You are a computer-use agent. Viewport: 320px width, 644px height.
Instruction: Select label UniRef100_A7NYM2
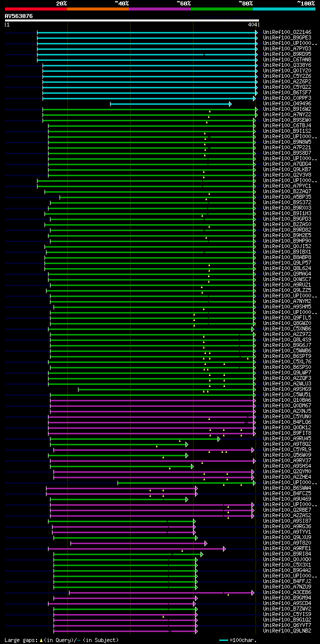287,301
